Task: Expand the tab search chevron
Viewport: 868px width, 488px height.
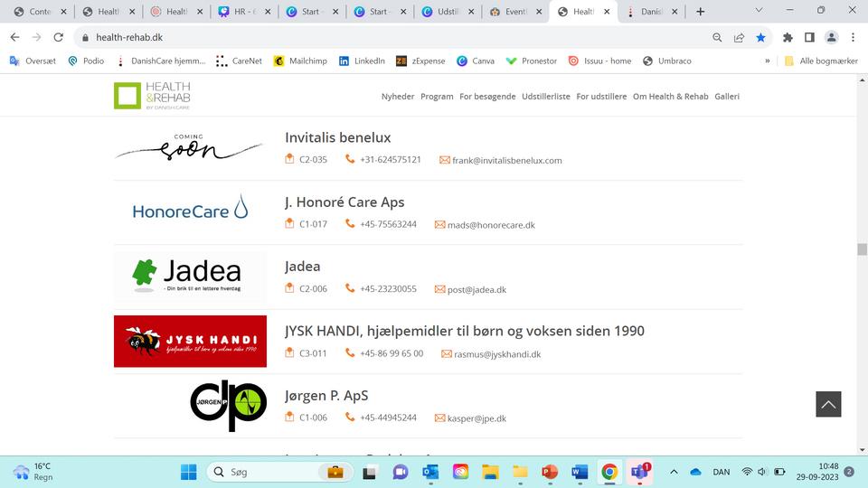Action: click(x=759, y=10)
